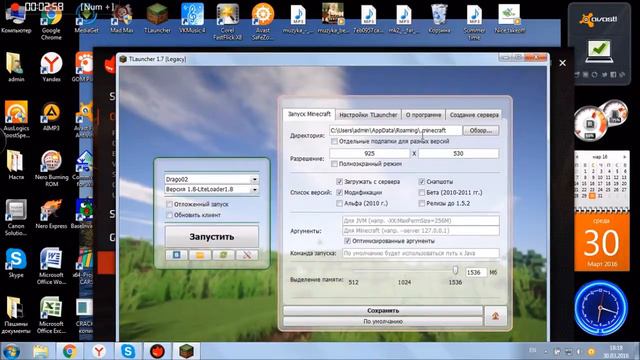Click the green refresh icon under Запустить
The width and height of the screenshot is (640, 360).
224,255
